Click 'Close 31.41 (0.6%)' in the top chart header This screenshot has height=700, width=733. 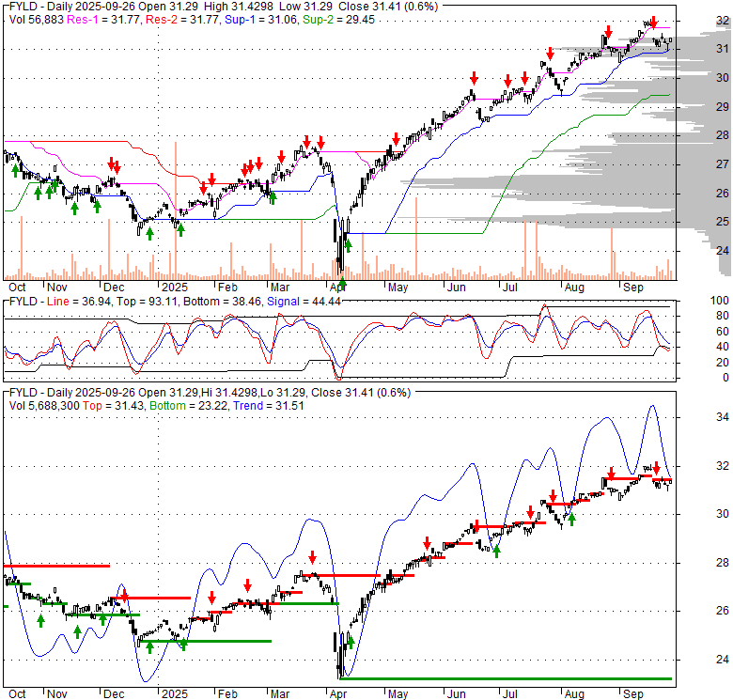point(388,7)
